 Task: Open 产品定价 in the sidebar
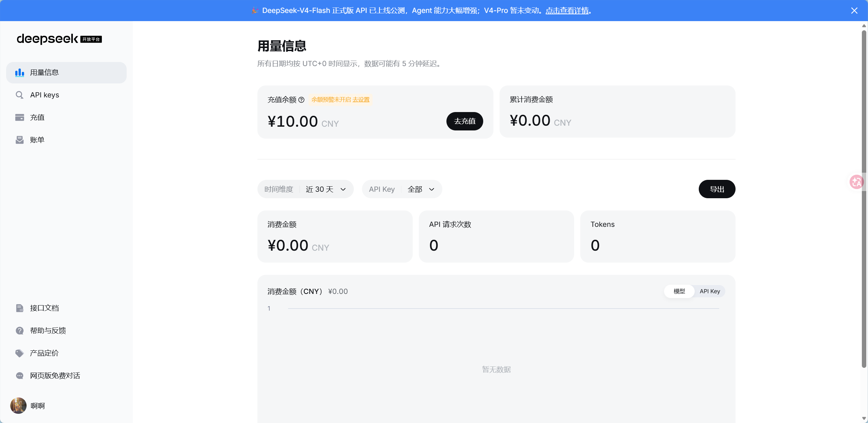point(66,353)
